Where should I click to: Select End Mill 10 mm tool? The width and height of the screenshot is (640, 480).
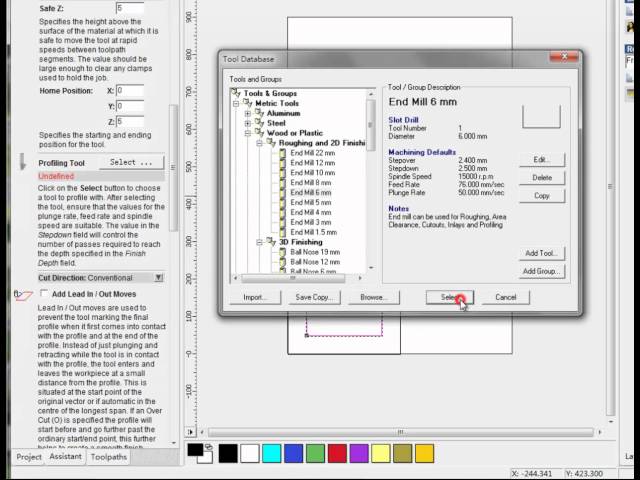[x=313, y=172]
